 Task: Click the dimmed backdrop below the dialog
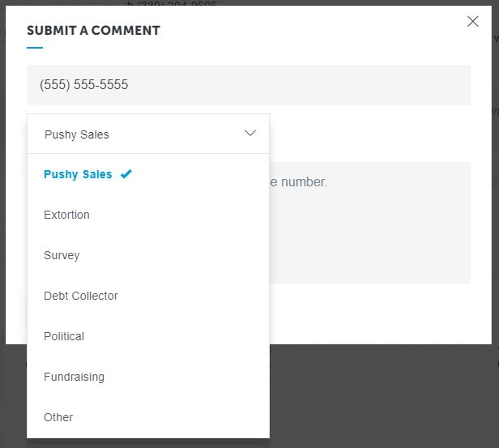[381, 397]
